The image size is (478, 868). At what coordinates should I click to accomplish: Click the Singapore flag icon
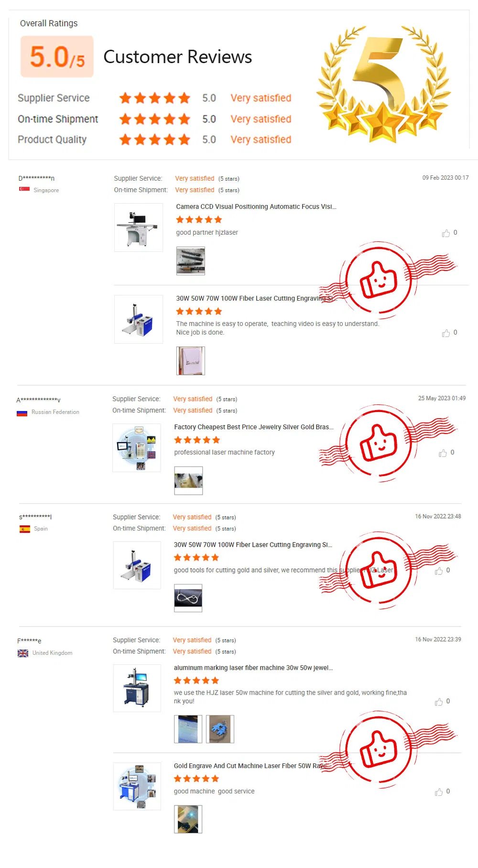[x=24, y=190]
